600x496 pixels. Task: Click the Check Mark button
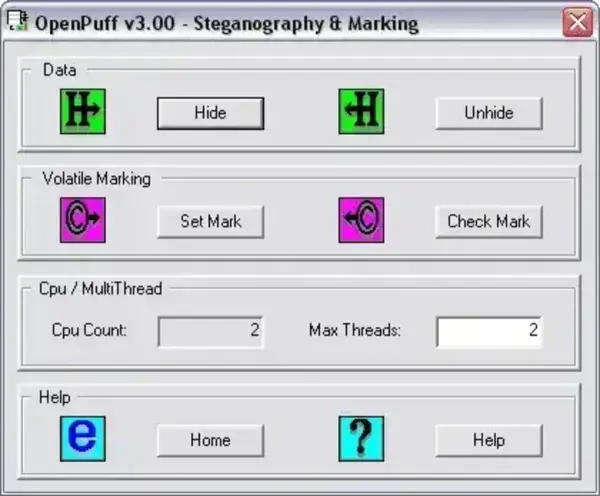[x=489, y=222]
